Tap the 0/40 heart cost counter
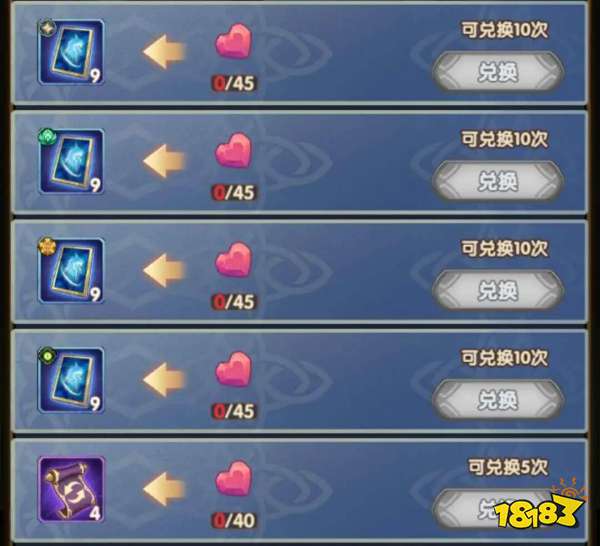Image resolution: width=600 pixels, height=546 pixels. click(234, 521)
